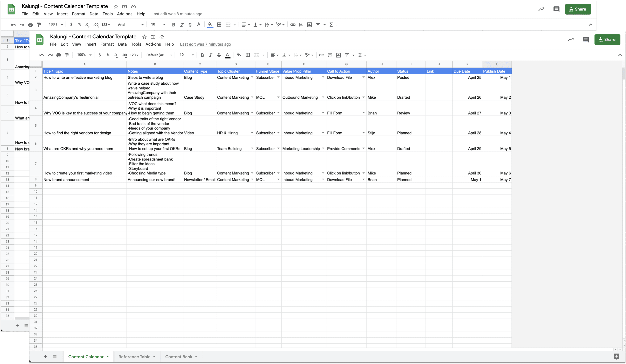Click the paint format roller icon
Viewport: 626px width, 364px height.
pyautogui.click(x=67, y=55)
